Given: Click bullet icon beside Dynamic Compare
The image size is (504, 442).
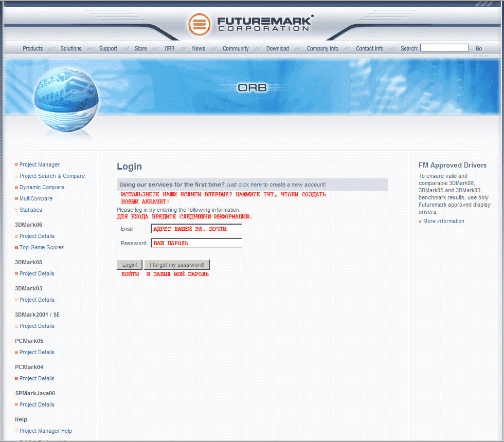Looking at the screenshot, I should tap(16, 187).
